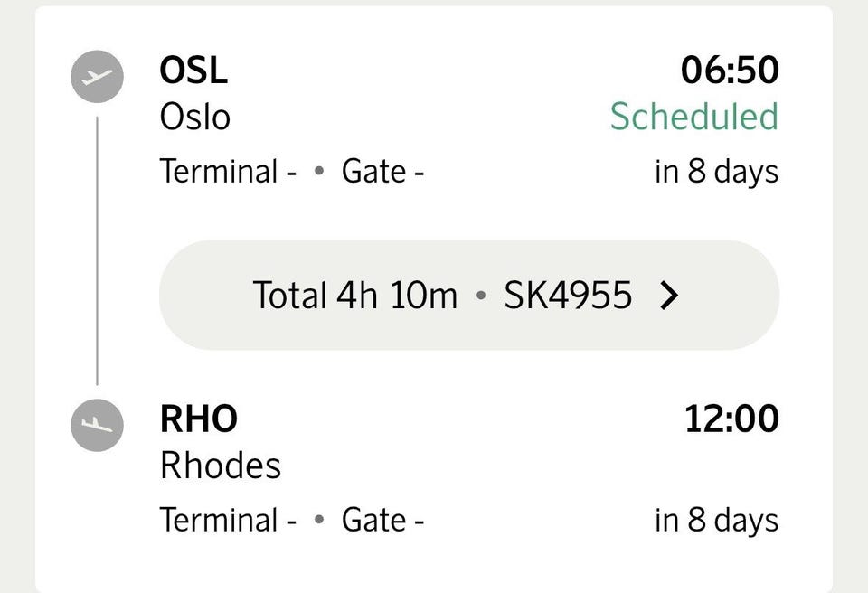The image size is (868, 593).
Task: Click the departure airplane icon
Action: [97, 77]
